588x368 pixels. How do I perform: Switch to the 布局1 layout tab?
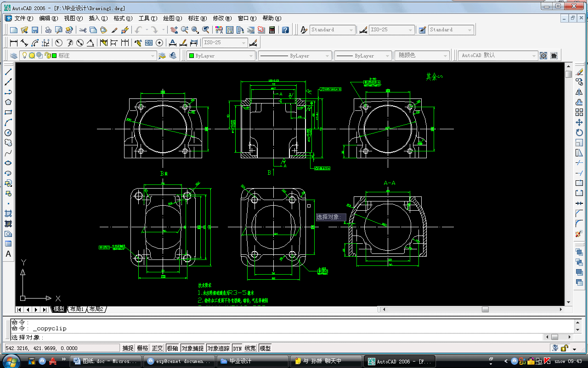77,309
